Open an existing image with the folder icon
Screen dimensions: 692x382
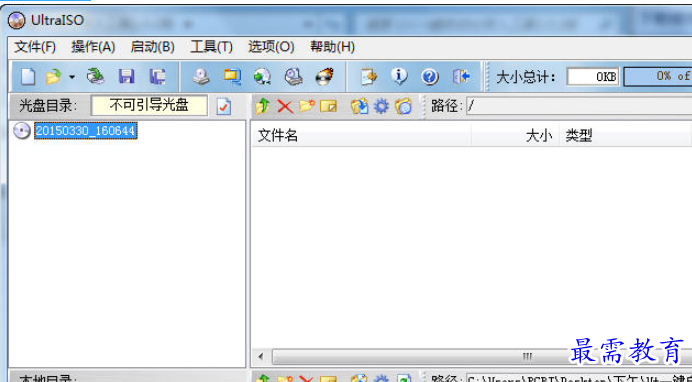click(53, 77)
